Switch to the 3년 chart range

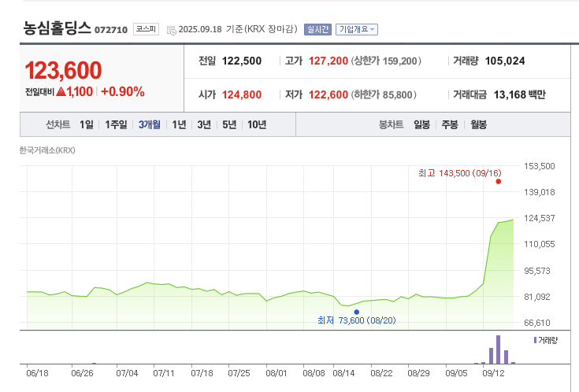click(204, 124)
